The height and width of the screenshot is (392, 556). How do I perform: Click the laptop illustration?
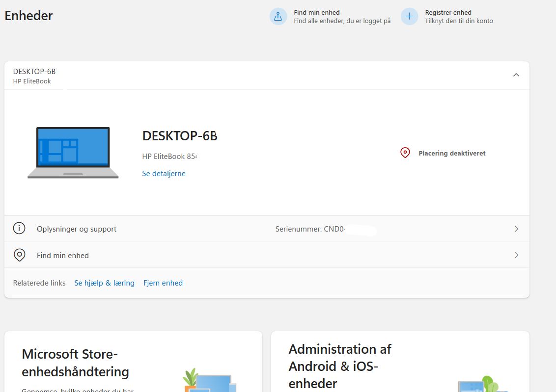pyautogui.click(x=73, y=153)
